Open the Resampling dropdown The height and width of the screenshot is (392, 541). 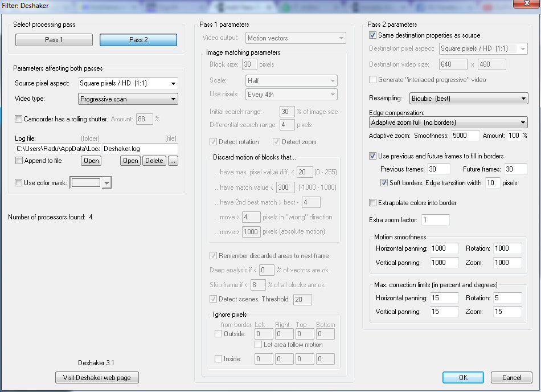point(469,99)
